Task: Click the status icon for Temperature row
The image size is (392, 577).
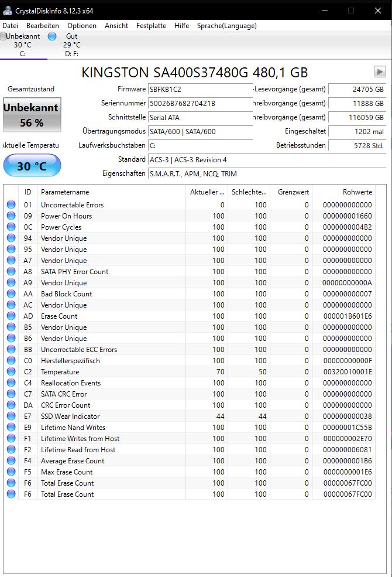Action: [11, 371]
